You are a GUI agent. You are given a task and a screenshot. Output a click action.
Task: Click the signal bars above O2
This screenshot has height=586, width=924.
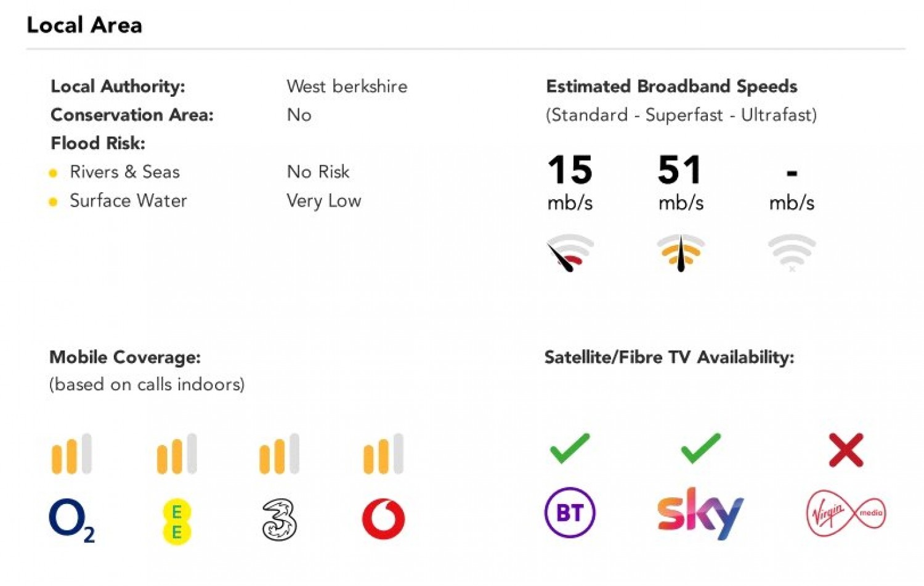71,454
